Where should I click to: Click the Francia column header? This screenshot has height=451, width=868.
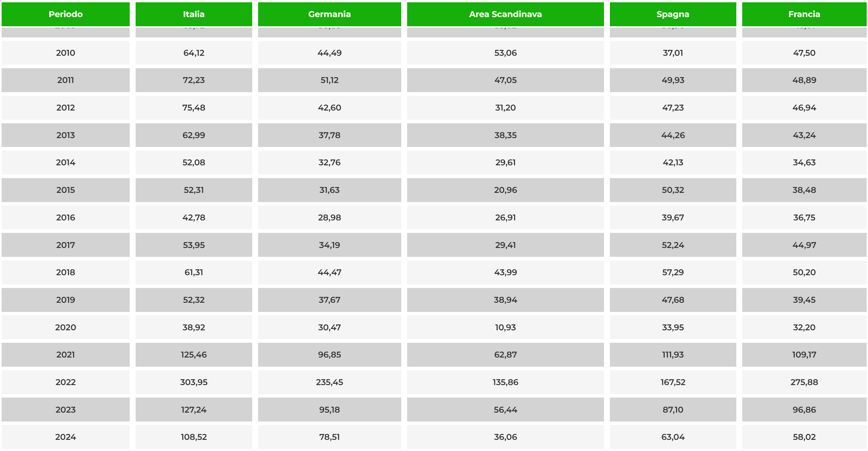804,14
